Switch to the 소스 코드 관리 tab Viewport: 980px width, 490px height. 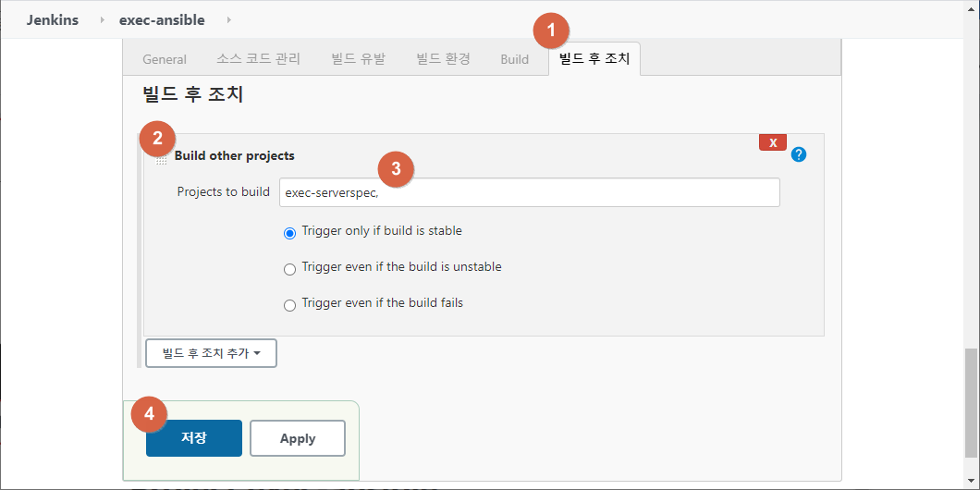tap(259, 59)
